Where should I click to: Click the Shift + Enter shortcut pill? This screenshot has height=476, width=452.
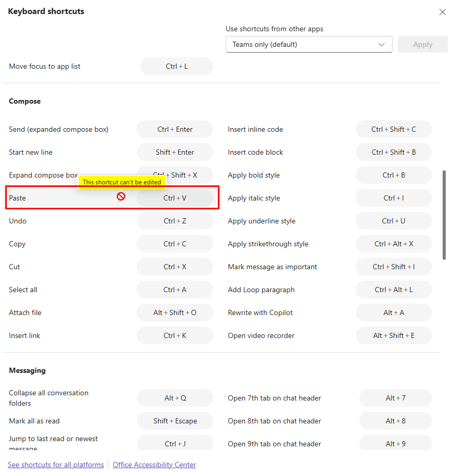coord(175,152)
